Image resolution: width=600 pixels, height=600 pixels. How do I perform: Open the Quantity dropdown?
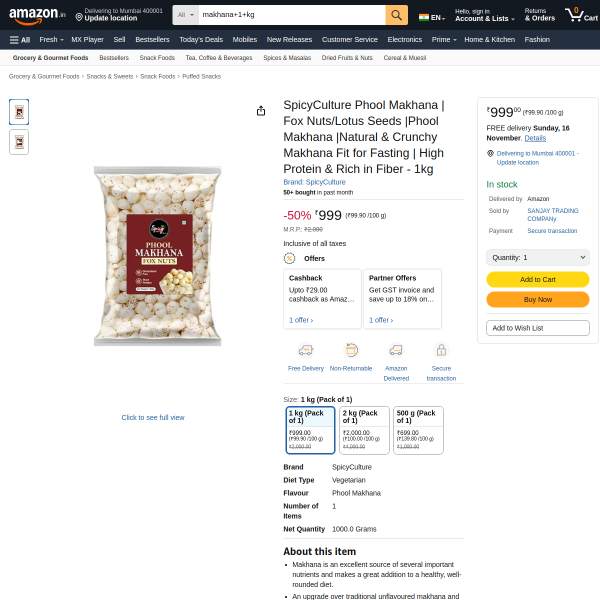(538, 258)
